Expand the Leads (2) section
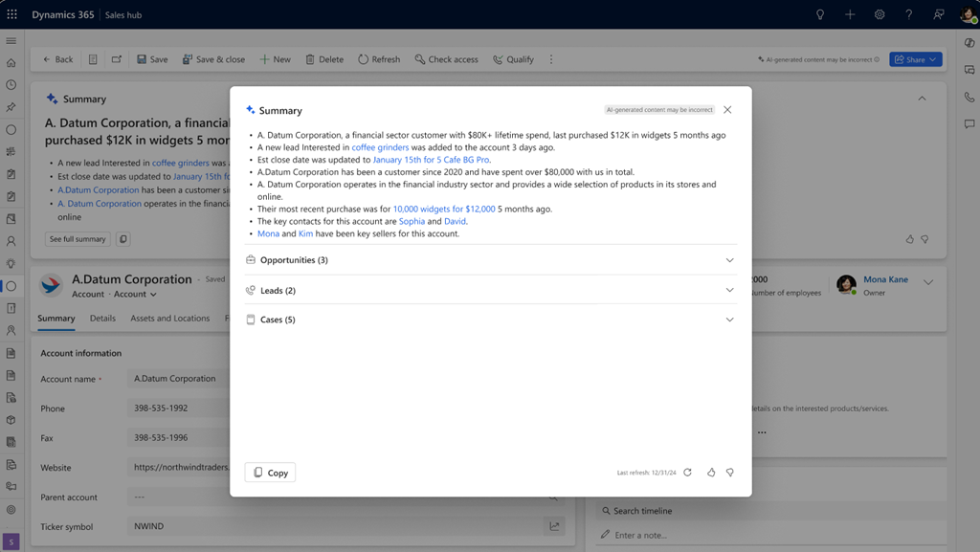 [x=729, y=289]
